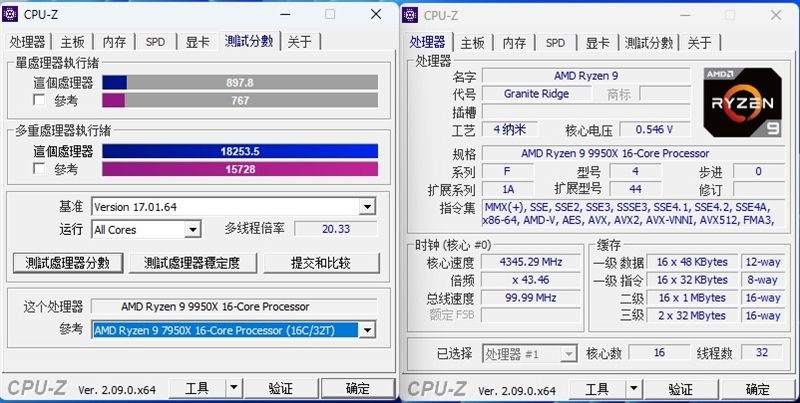Click the AMD Ryzen 9 logo image

[742, 103]
